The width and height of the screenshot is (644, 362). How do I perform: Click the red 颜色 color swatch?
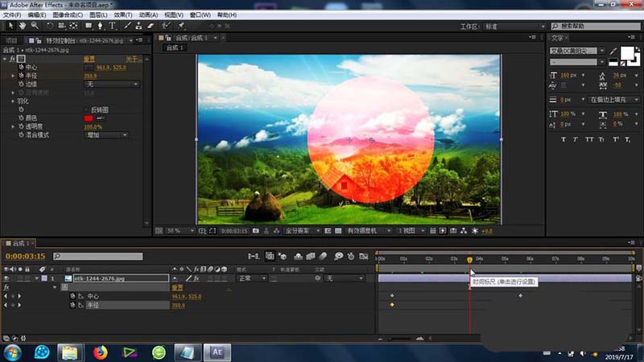89,118
